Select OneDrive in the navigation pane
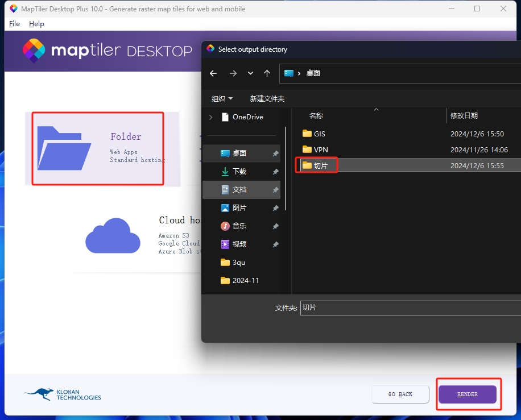The width and height of the screenshot is (521, 420). click(247, 117)
